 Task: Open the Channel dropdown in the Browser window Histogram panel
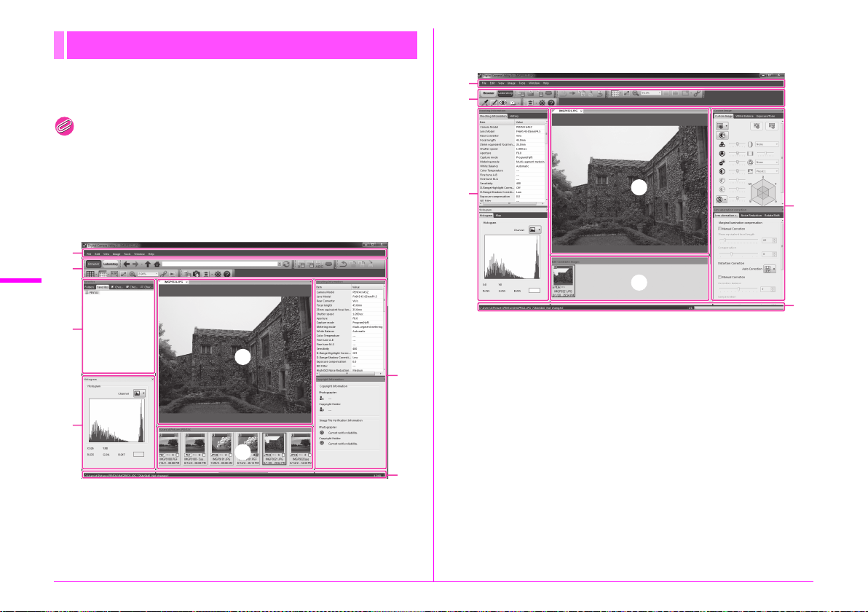pos(140,393)
